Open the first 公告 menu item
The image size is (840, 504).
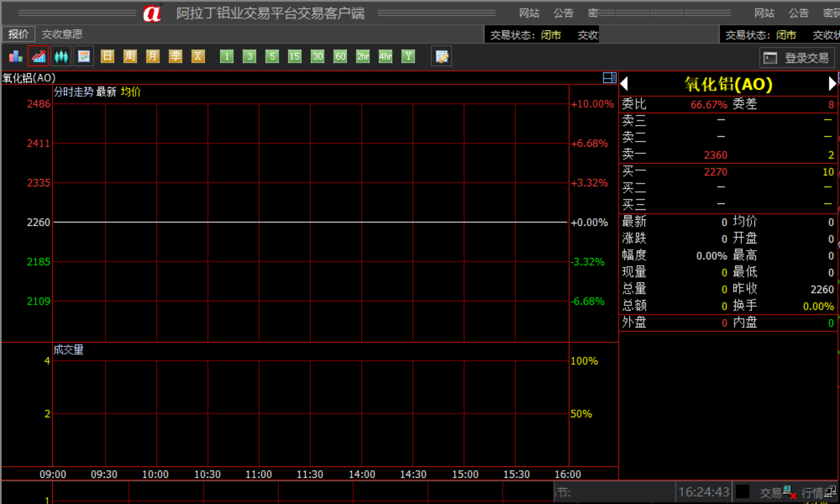click(x=564, y=13)
